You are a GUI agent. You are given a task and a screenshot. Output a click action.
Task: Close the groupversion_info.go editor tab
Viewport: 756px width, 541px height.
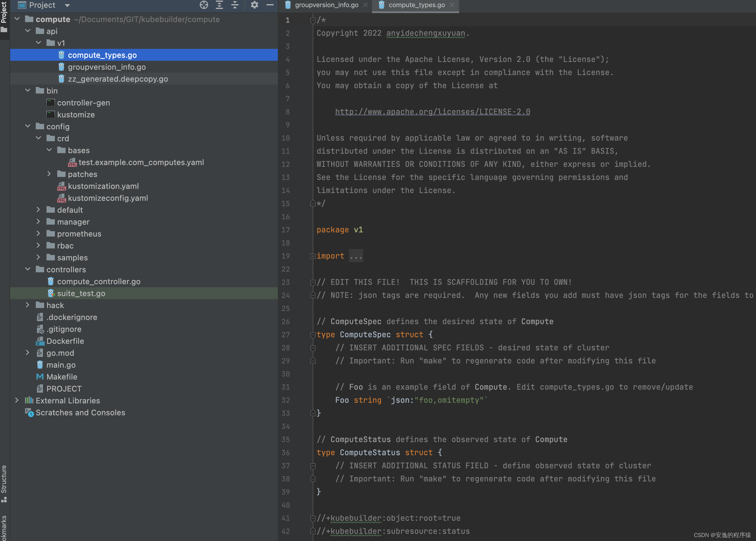(x=365, y=5)
